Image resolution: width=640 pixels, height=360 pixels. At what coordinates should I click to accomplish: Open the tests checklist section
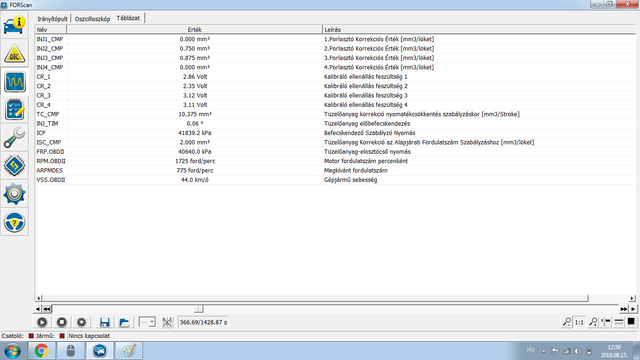15,110
